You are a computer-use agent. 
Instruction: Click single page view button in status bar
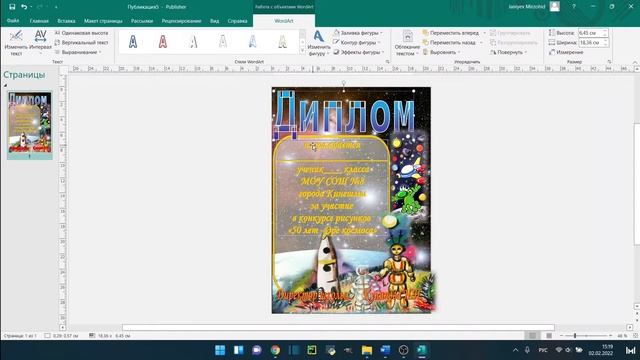coord(532,336)
